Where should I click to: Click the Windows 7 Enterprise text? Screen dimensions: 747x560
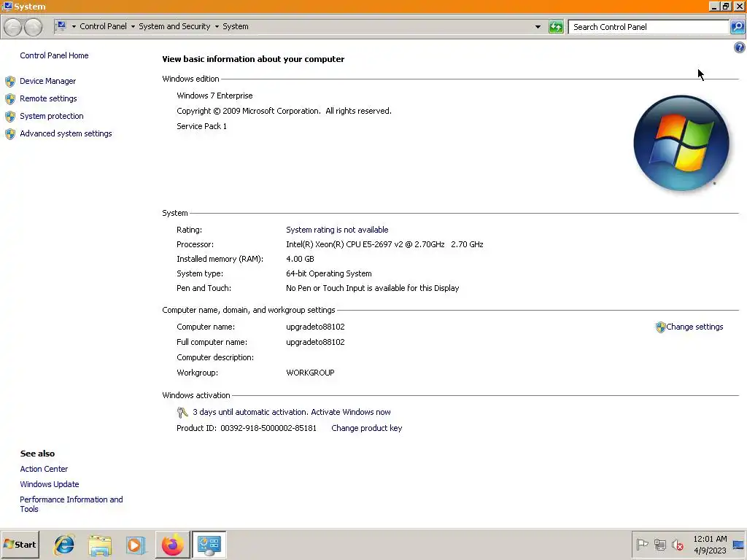tap(214, 96)
